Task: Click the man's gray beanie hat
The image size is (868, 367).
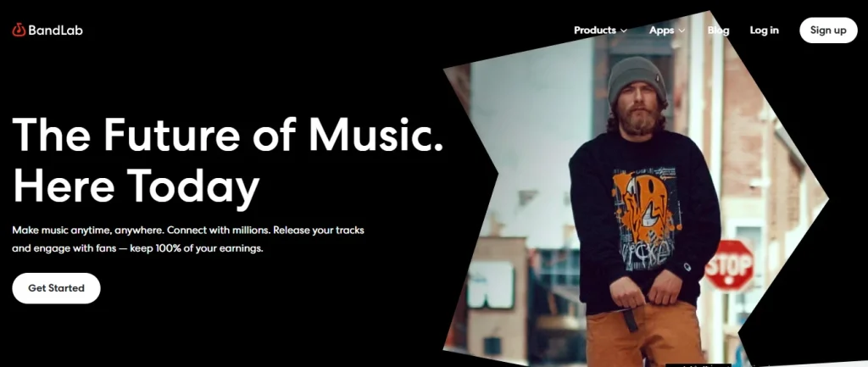Action: (636, 79)
